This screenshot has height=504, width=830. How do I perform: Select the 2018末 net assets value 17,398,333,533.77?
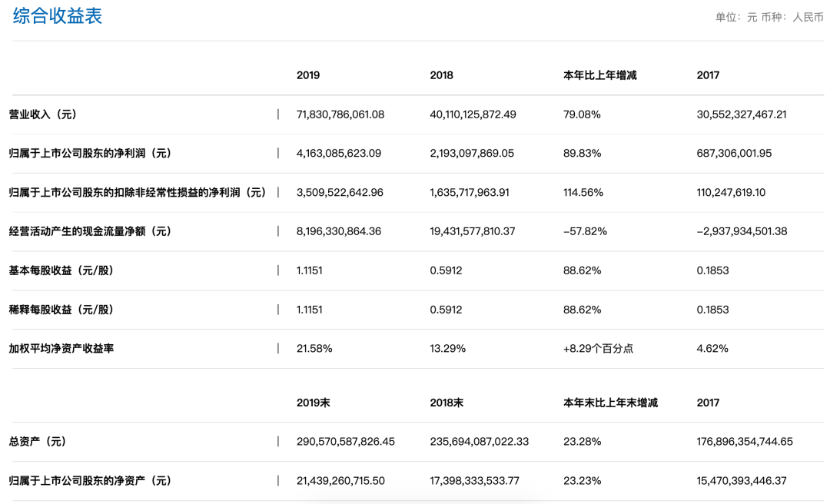tap(474, 481)
